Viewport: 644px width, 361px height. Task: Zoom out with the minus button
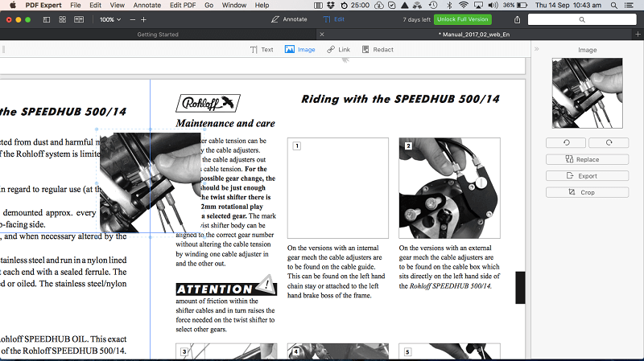click(x=132, y=19)
